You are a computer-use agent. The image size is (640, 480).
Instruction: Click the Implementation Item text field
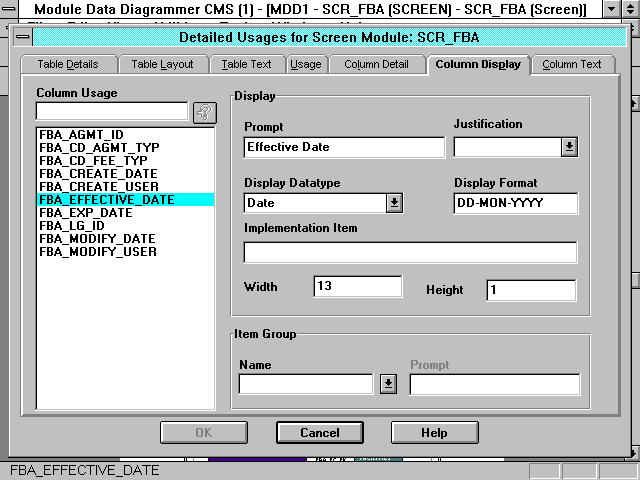coord(410,252)
